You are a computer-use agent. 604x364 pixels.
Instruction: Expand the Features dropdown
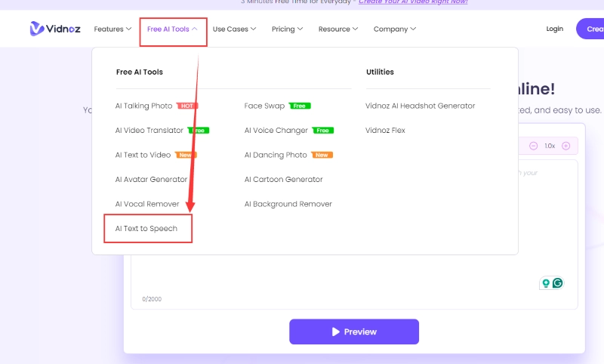(x=112, y=29)
